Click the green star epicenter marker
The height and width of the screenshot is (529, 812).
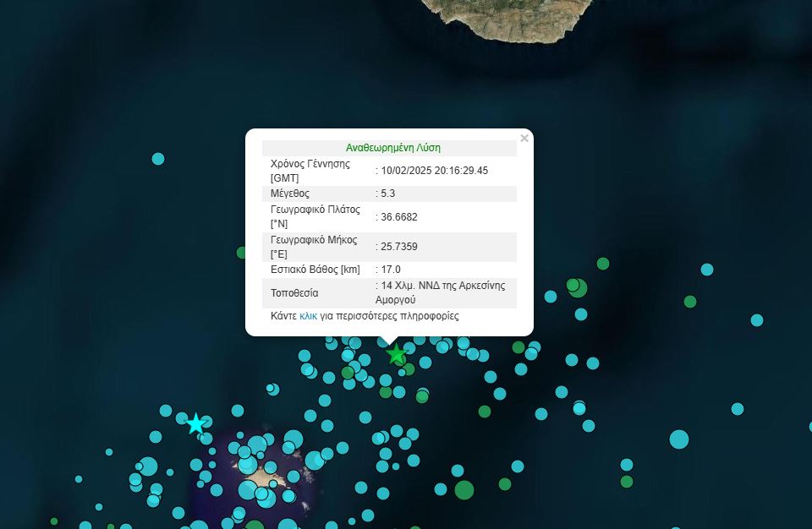(396, 354)
